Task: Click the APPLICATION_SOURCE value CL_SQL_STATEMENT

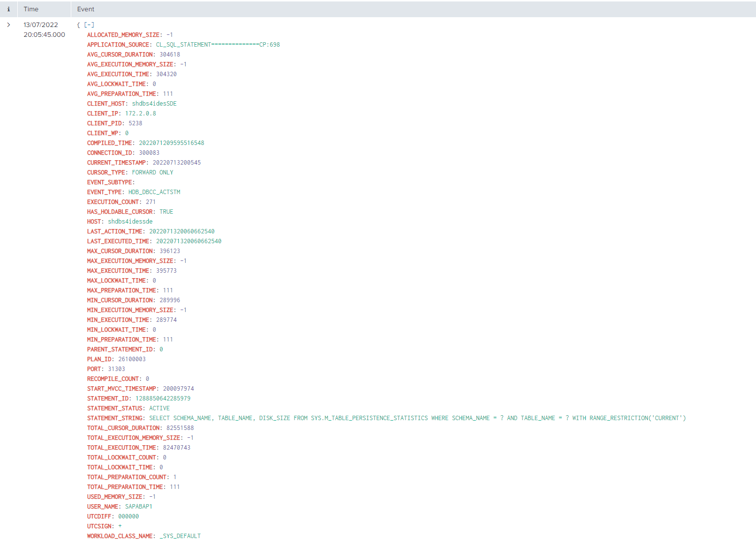Action: (218, 45)
